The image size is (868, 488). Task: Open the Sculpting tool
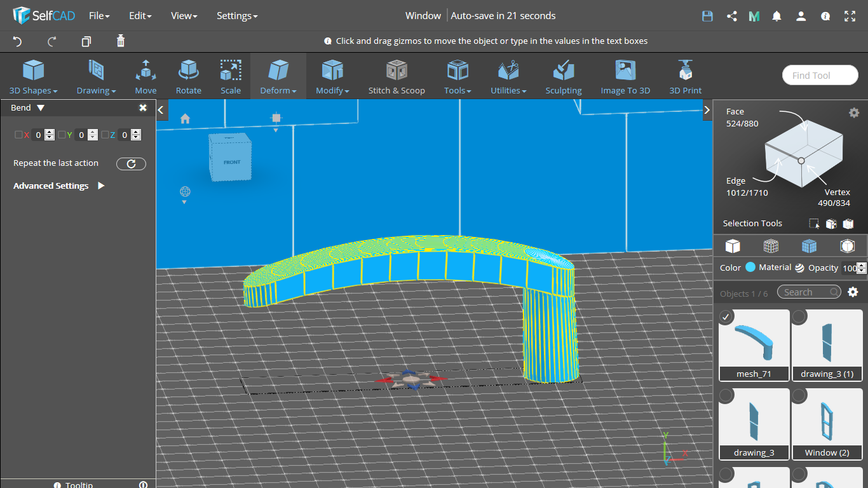(x=564, y=76)
